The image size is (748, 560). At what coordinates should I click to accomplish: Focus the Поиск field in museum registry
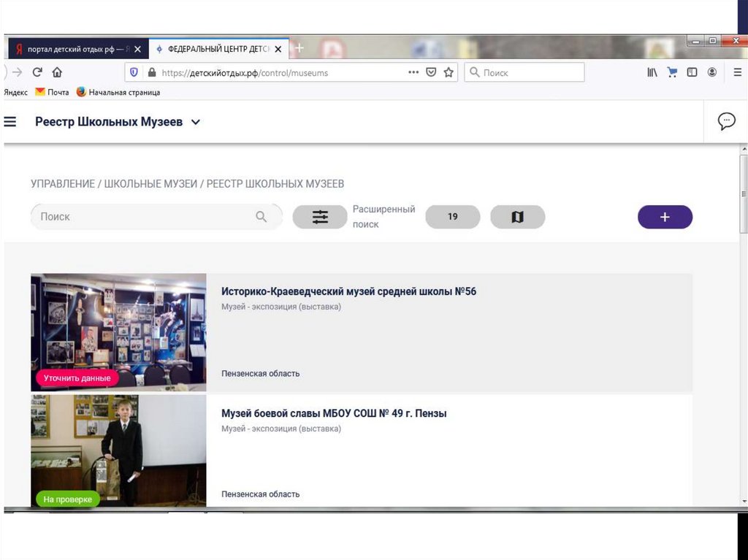point(146,217)
